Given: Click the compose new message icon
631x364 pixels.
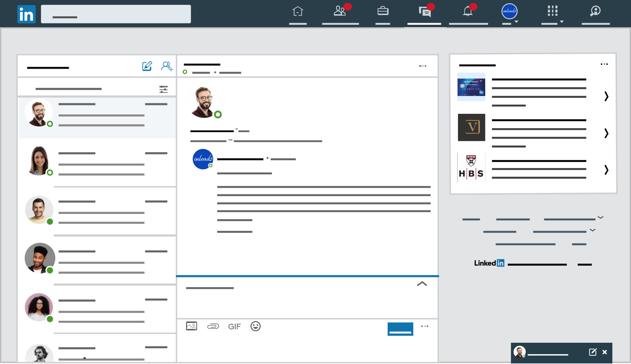Looking at the screenshot, I should 147,66.
